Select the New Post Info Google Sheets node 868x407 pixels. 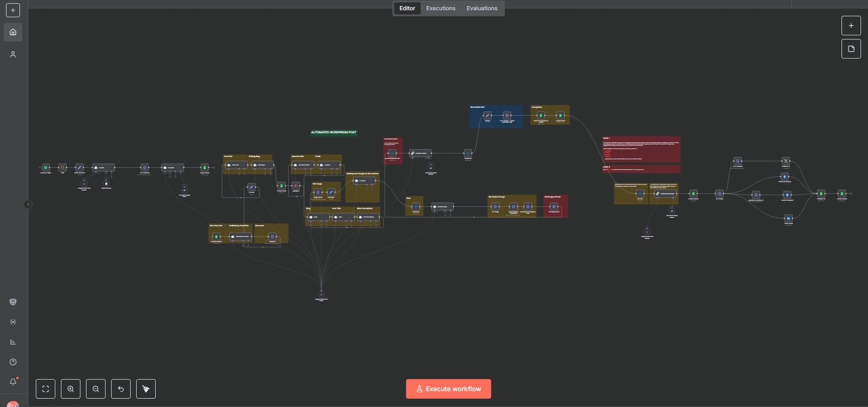[216, 236]
